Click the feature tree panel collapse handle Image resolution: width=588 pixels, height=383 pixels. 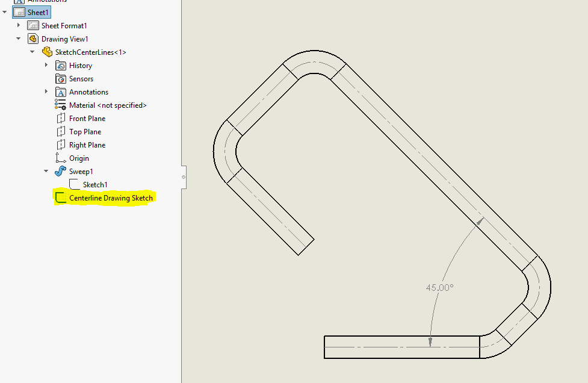(x=184, y=176)
